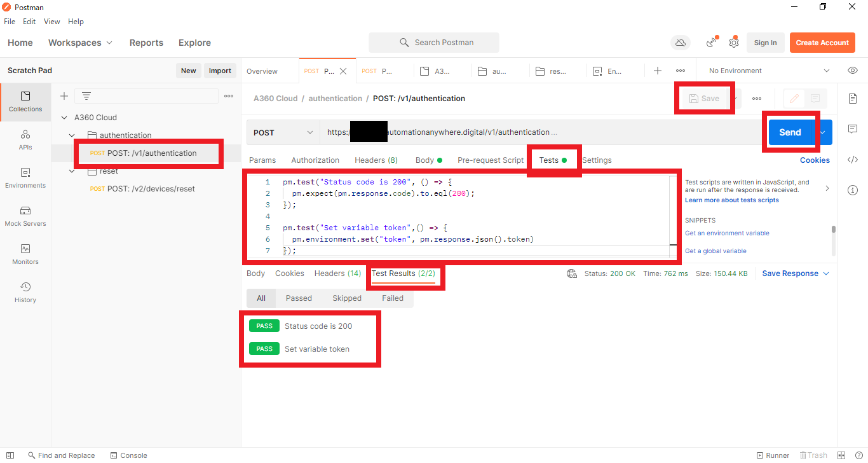Open the request info icon in right sidebar
This screenshot has width=868, height=463.
[853, 190]
